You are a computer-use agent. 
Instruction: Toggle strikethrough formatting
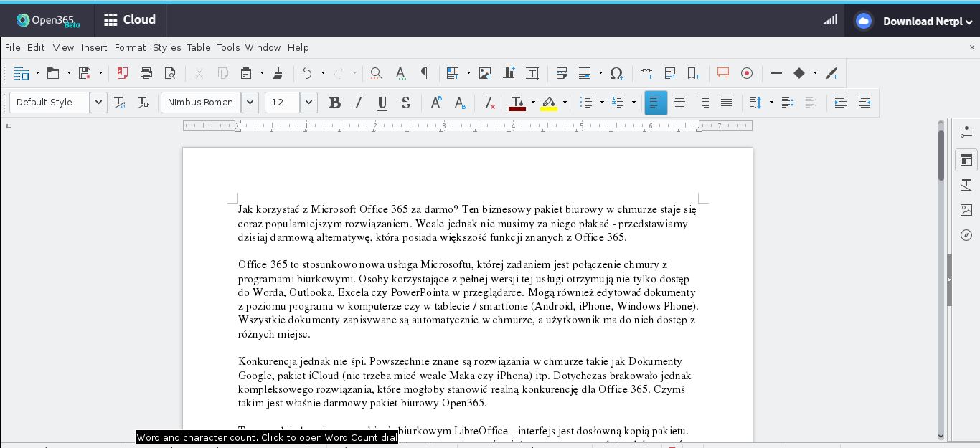[405, 103]
